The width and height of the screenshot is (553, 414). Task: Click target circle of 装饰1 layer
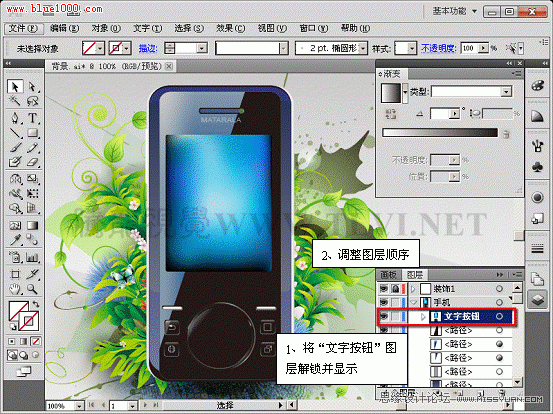pyautogui.click(x=499, y=289)
